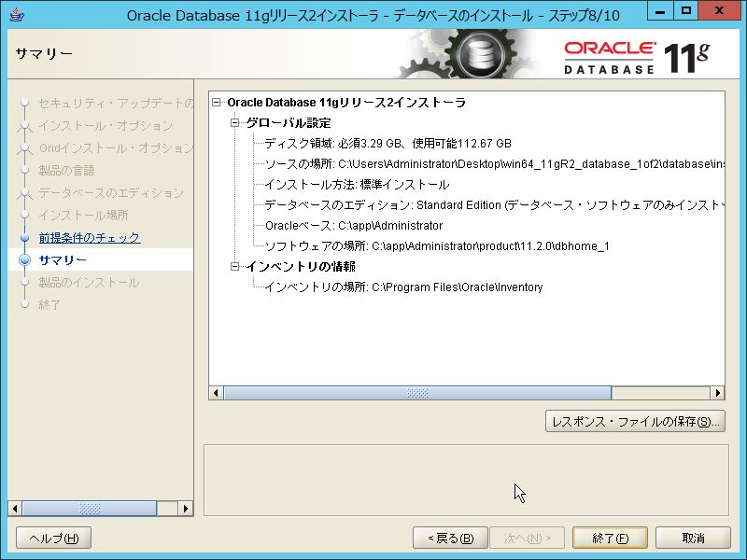Select the インストール方法 row
Viewport: 747px width, 560px height.
pos(357,184)
